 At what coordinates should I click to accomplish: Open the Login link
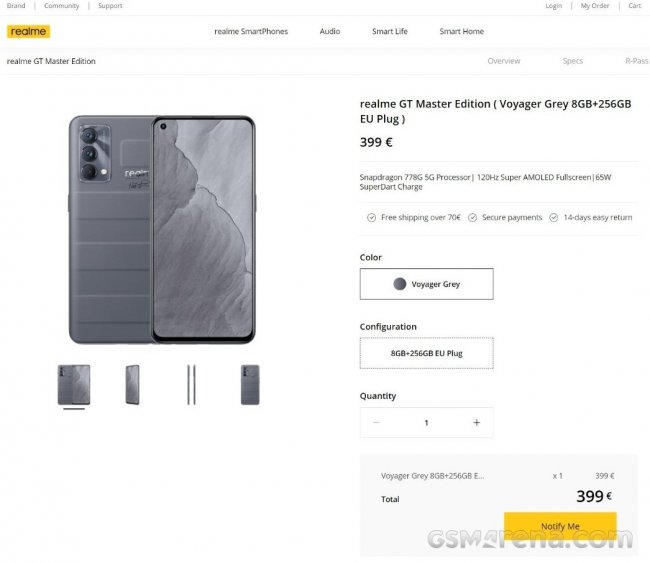tap(554, 6)
